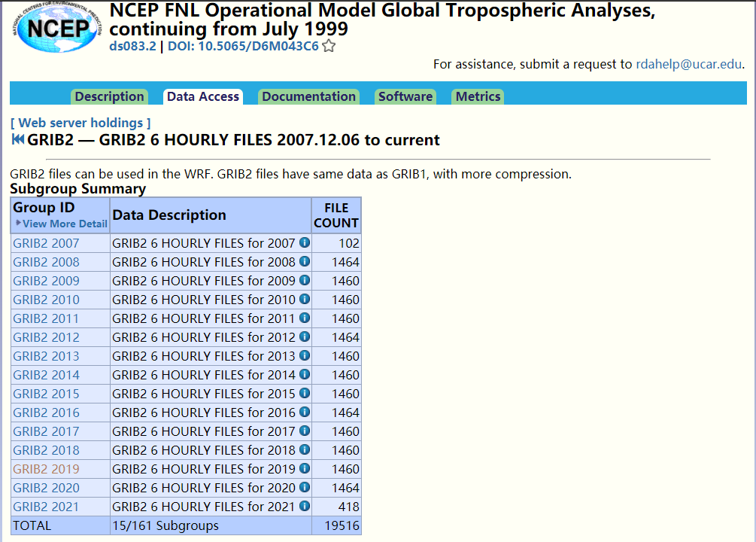Open info icon for 2009 files
The image size is (756, 542).
click(305, 280)
